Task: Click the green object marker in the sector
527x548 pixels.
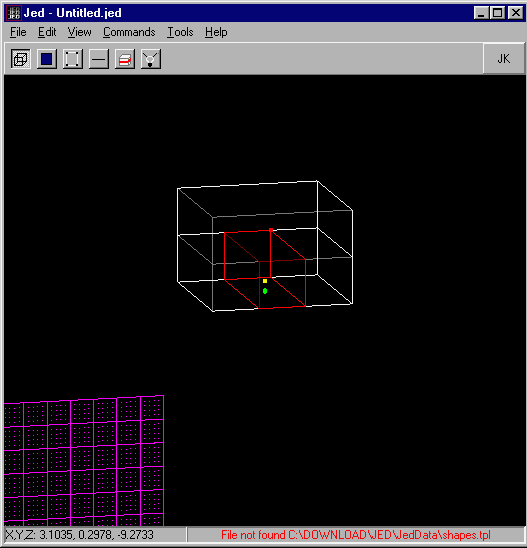Action: [265, 291]
